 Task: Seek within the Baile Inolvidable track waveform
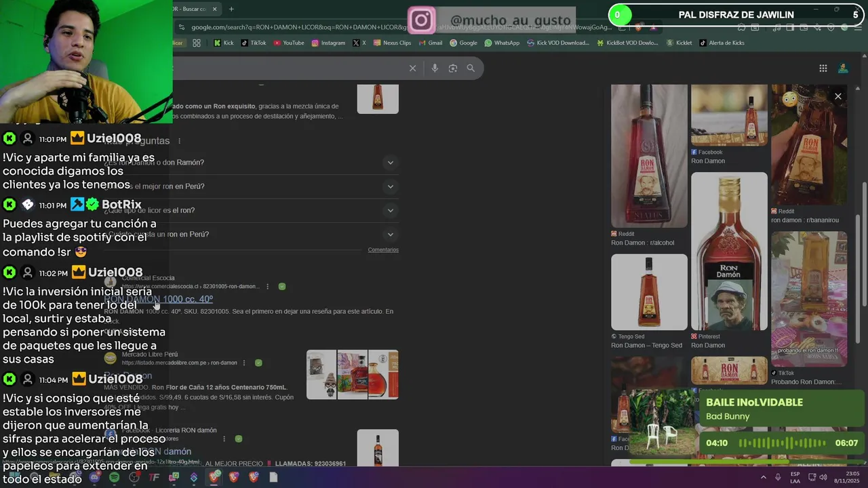(783, 443)
